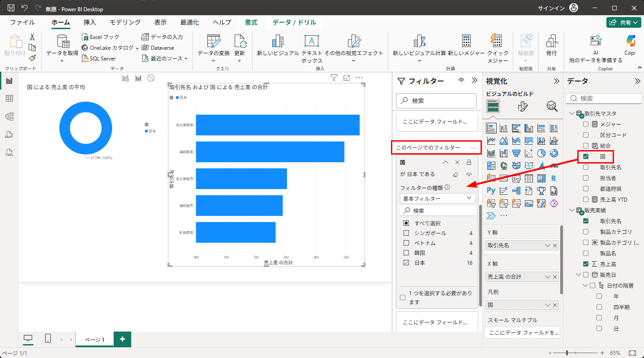This screenshot has width=644, height=358.
Task: Click the Cut scissors icon
Action: tap(32, 37)
